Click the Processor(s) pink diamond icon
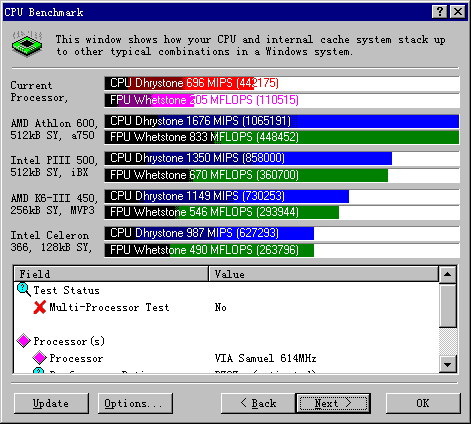 coord(24,341)
